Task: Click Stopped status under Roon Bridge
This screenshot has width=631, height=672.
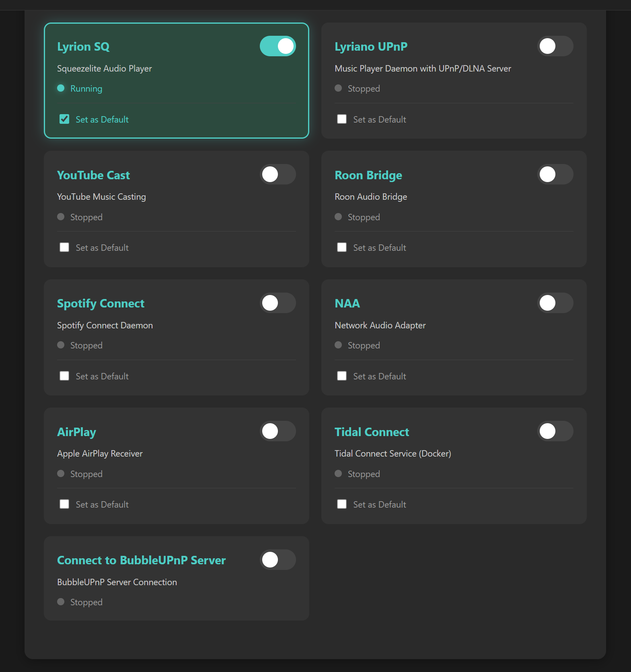Action: 364,217
